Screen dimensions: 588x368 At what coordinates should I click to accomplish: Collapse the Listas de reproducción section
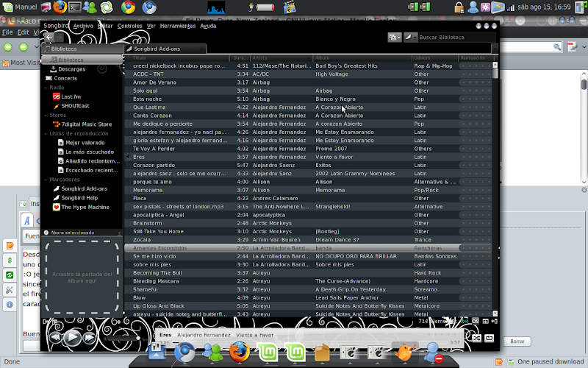tap(46, 134)
